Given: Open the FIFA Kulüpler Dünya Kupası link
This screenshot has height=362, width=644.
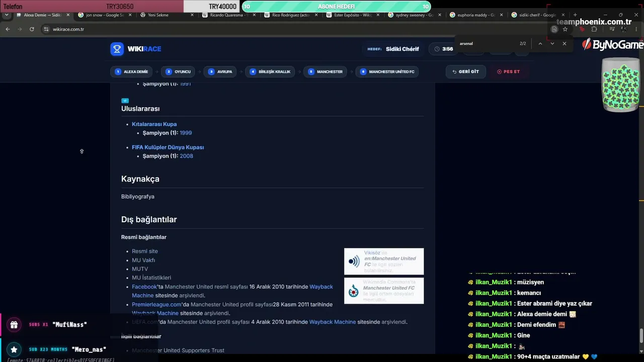Looking at the screenshot, I should coord(168,147).
